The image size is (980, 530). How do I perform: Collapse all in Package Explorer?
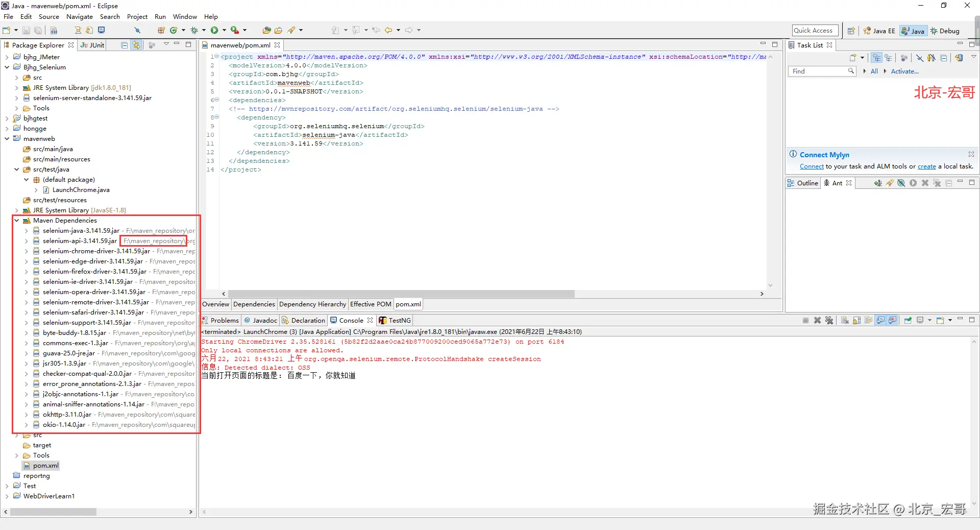(125, 45)
